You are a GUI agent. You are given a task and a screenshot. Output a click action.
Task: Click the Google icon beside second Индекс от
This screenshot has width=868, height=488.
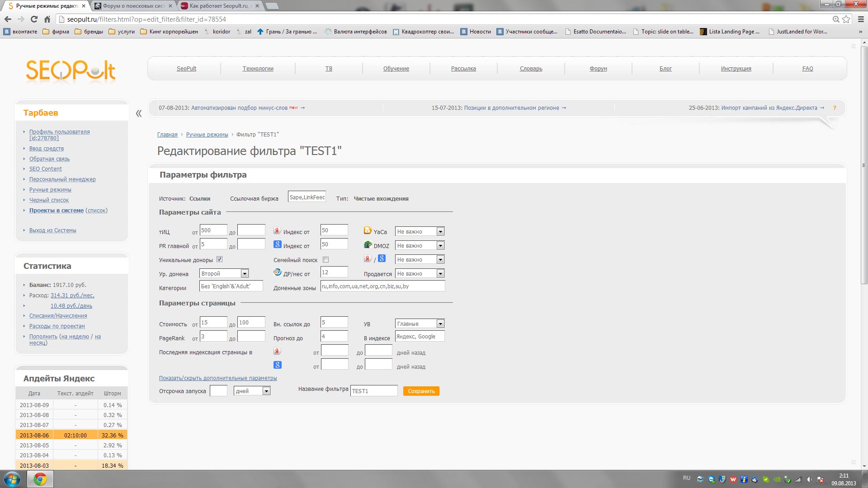[278, 244]
